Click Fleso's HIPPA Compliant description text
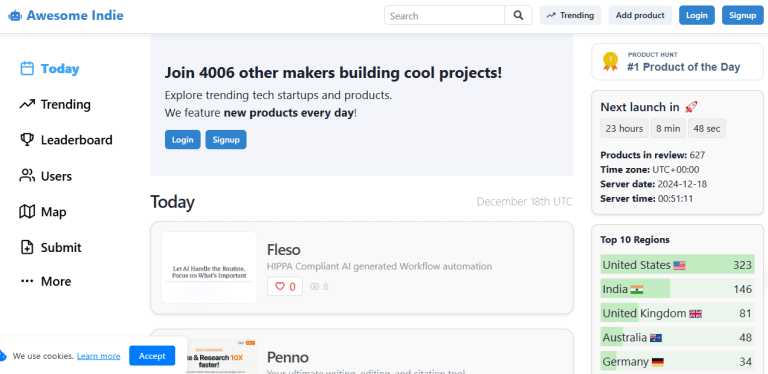Viewport: 768px width, 374px height. click(379, 266)
